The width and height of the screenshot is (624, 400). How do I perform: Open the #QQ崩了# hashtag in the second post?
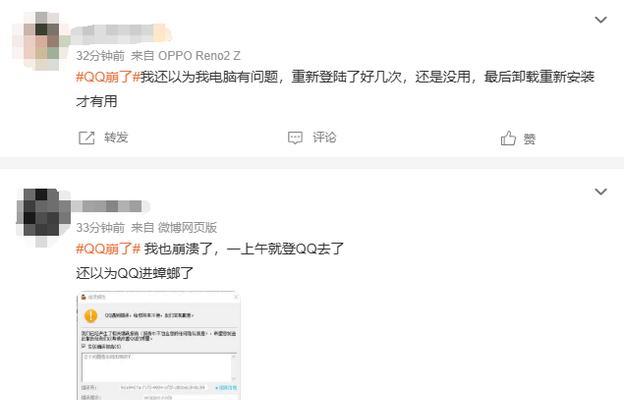[x=108, y=249]
